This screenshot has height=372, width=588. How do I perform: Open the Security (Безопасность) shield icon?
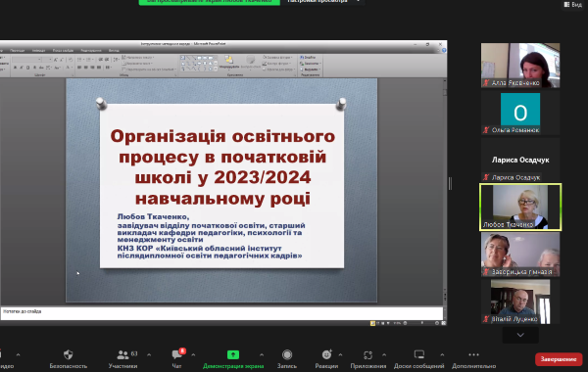(69, 354)
